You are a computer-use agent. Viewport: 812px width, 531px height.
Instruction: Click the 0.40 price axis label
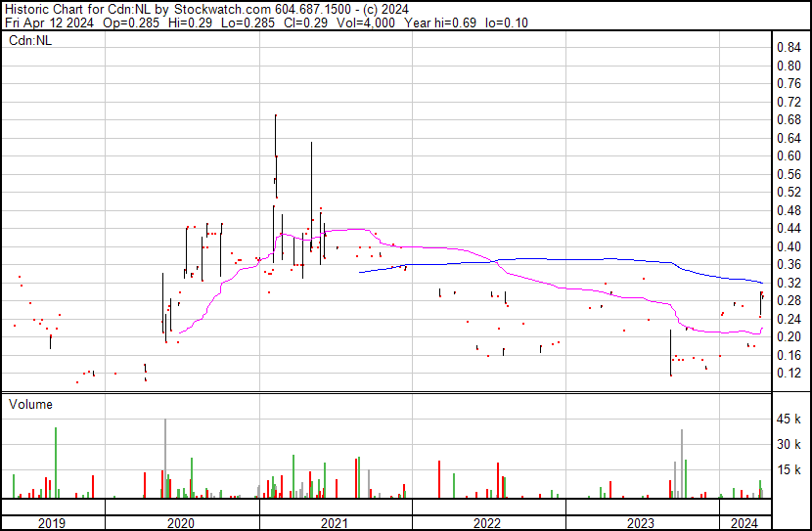pyautogui.click(x=789, y=246)
